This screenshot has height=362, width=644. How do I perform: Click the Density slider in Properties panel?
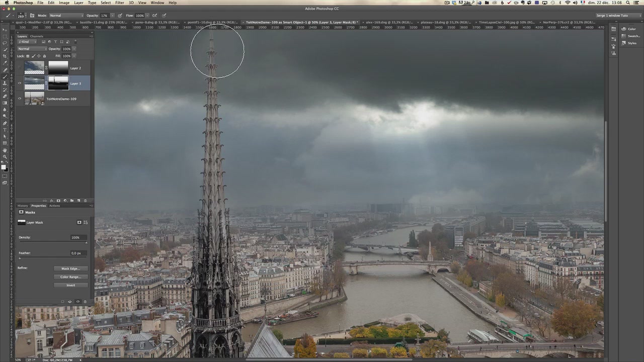coord(52,243)
